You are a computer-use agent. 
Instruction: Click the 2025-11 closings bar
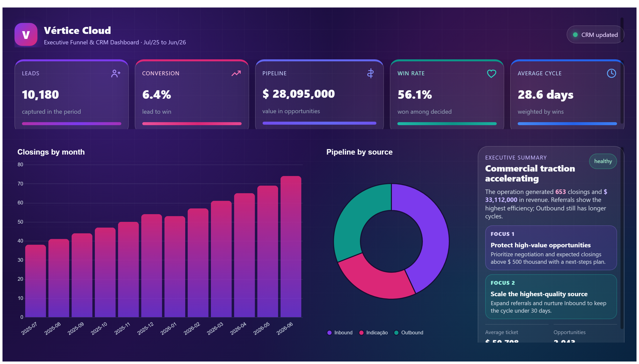point(128,270)
